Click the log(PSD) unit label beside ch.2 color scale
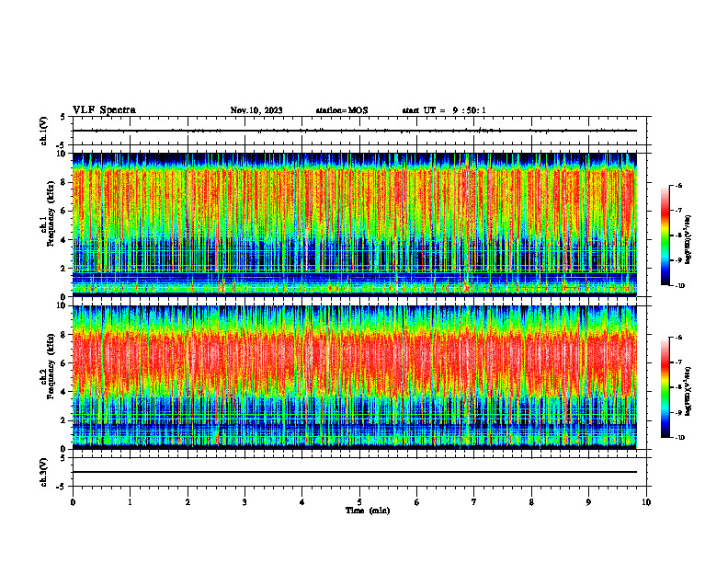Screen dimensions: 728x563 [x=688, y=392]
